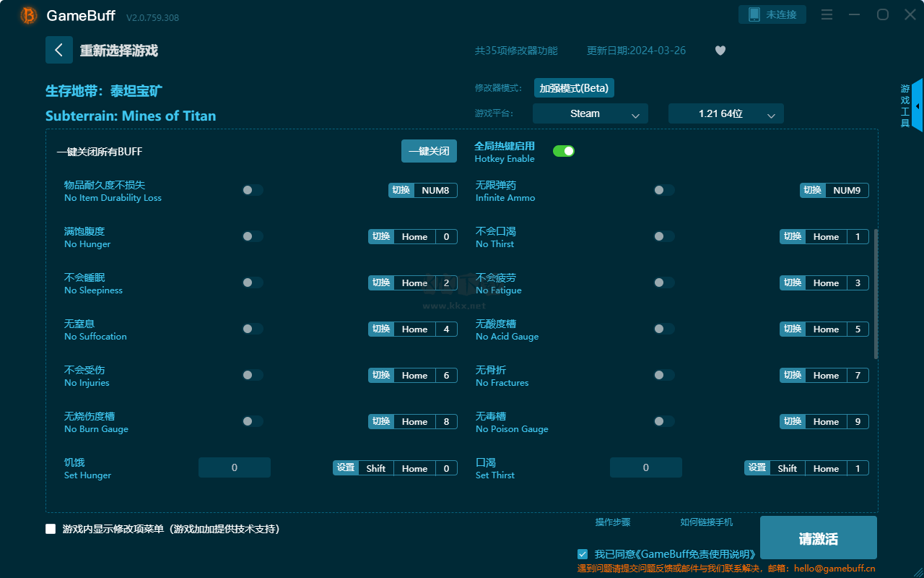This screenshot has height=578, width=924.
Task: Click the 未连接 connection button
Action: click(772, 14)
